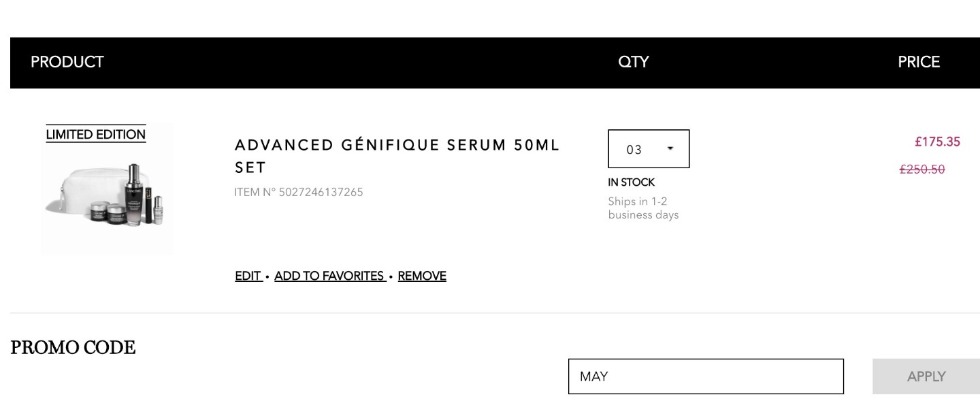The height and width of the screenshot is (401, 980).
Task: Add the serum set to favorites
Action: pos(329,276)
